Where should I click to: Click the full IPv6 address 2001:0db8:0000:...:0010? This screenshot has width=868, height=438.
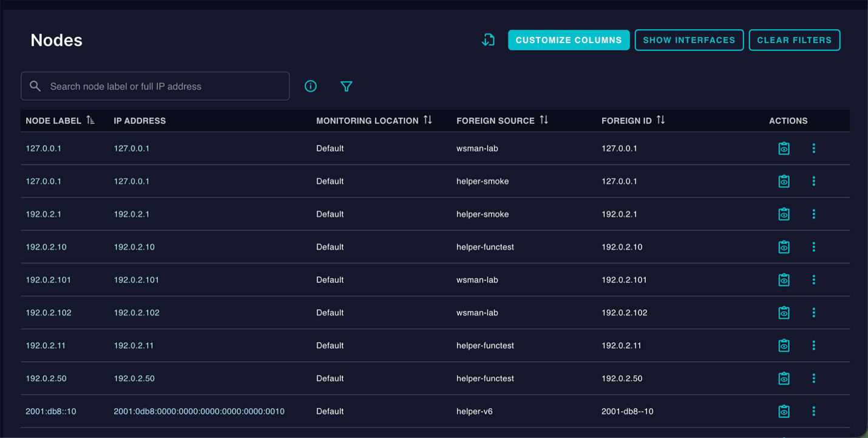pos(199,411)
